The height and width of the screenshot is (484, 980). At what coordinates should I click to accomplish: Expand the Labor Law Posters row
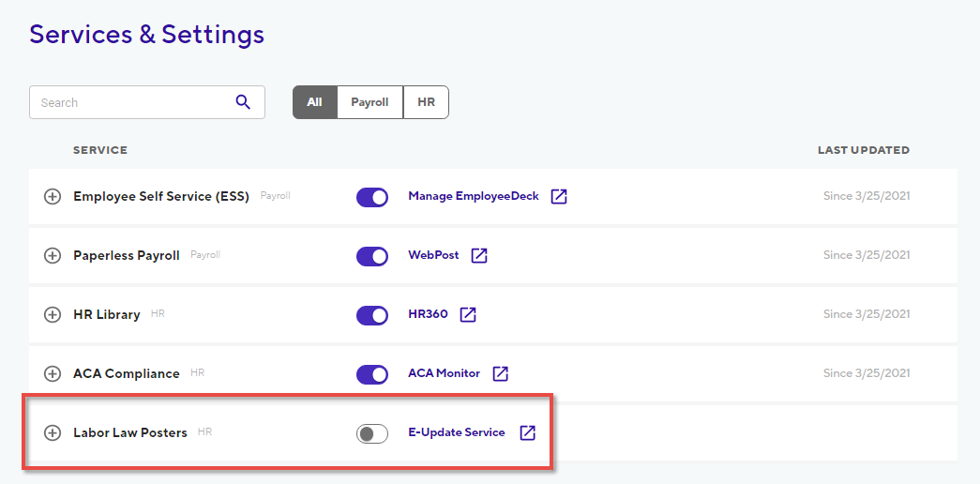point(53,432)
